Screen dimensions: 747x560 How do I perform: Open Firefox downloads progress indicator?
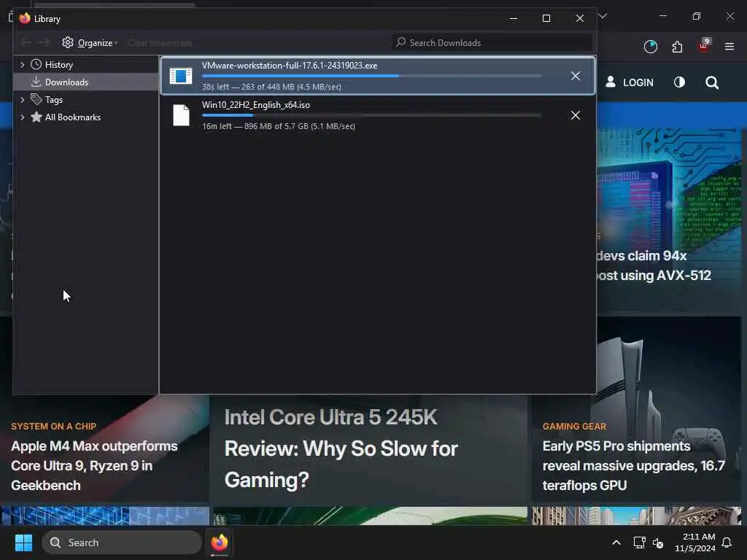coord(650,47)
